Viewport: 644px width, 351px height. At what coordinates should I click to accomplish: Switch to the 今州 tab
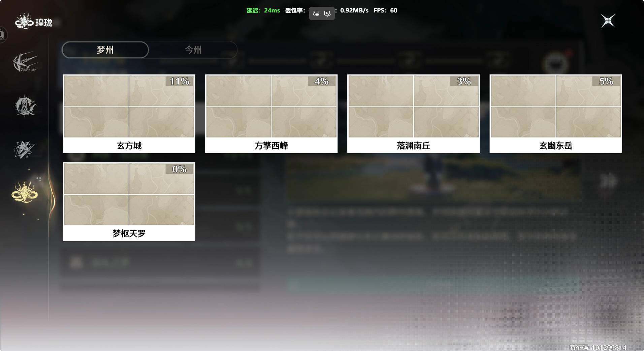click(193, 50)
